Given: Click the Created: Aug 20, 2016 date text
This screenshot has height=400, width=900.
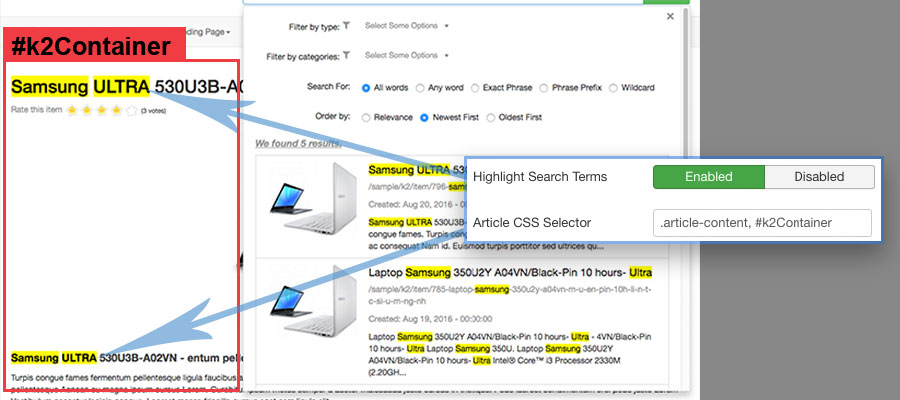Looking at the screenshot, I should 416,204.
